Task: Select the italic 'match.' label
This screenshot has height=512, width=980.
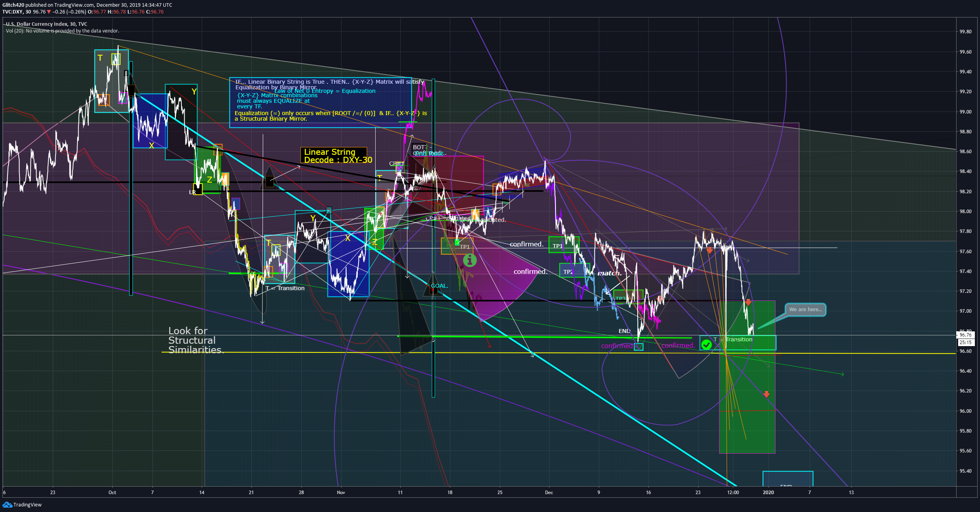Action: pyautogui.click(x=609, y=273)
